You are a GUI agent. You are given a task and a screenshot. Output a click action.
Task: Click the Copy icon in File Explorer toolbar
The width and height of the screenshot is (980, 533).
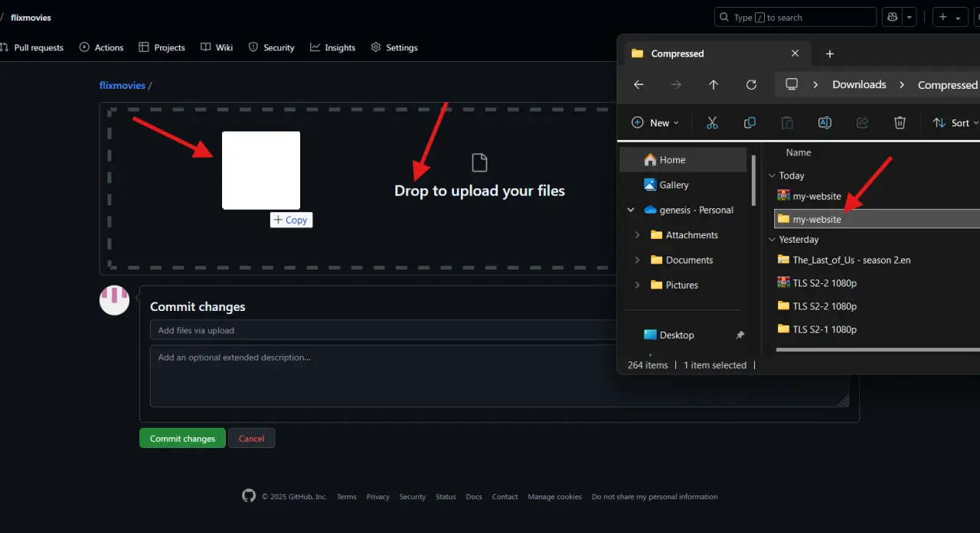point(750,123)
